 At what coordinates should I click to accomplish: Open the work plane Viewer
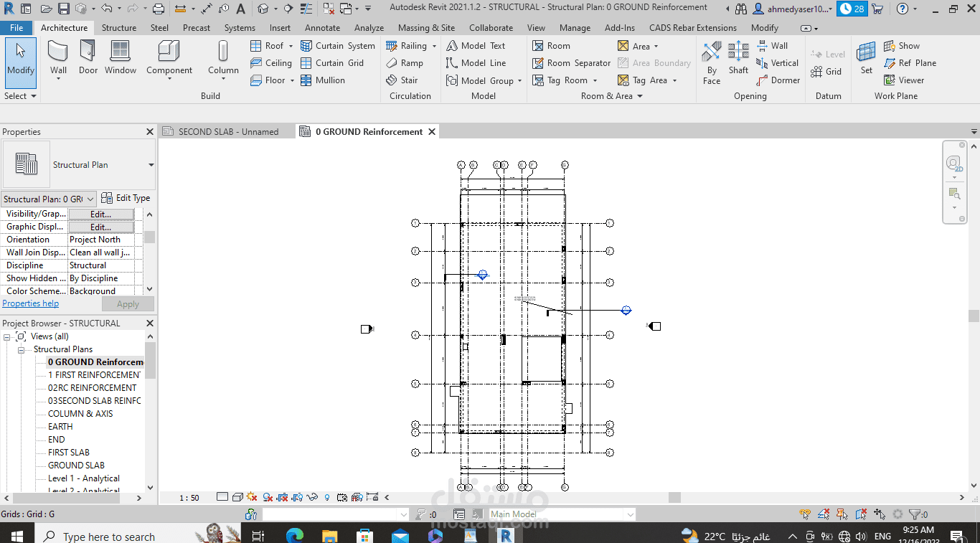click(904, 80)
